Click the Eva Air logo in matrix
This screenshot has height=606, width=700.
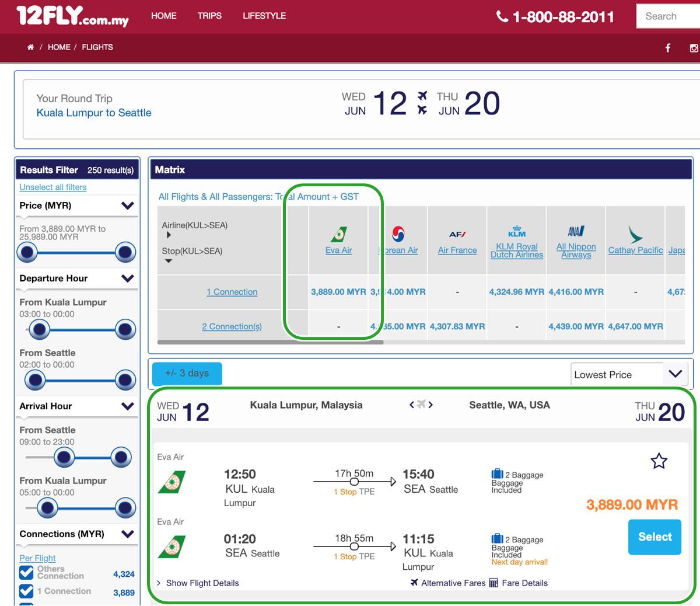339,234
